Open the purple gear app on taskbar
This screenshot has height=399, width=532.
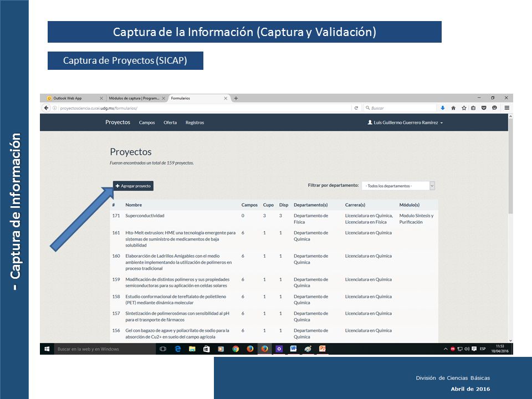279,349
